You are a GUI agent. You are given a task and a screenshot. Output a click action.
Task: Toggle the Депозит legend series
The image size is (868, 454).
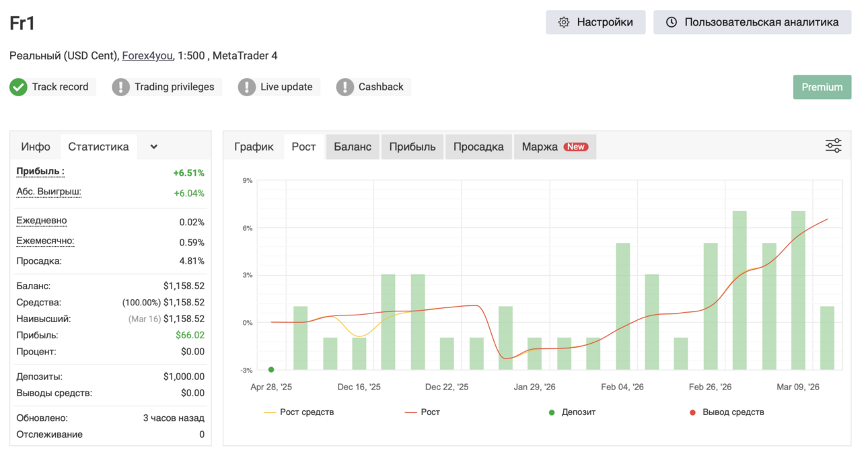pos(573,412)
